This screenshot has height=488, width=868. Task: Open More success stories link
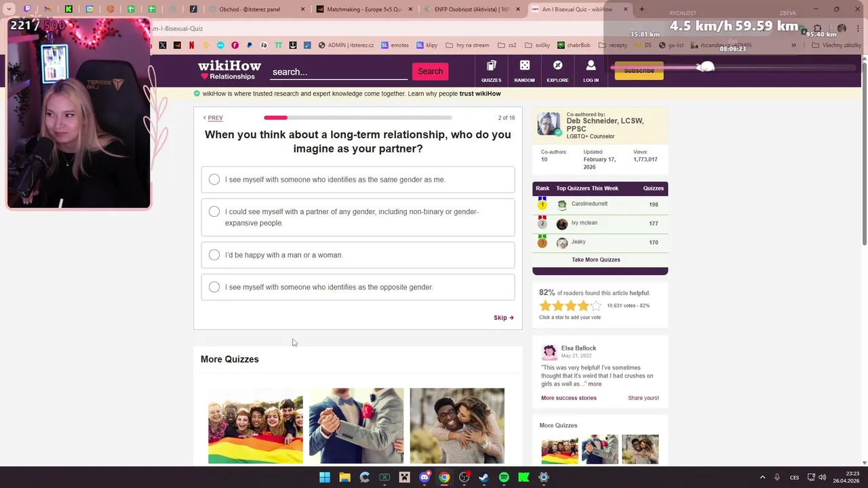569,398
